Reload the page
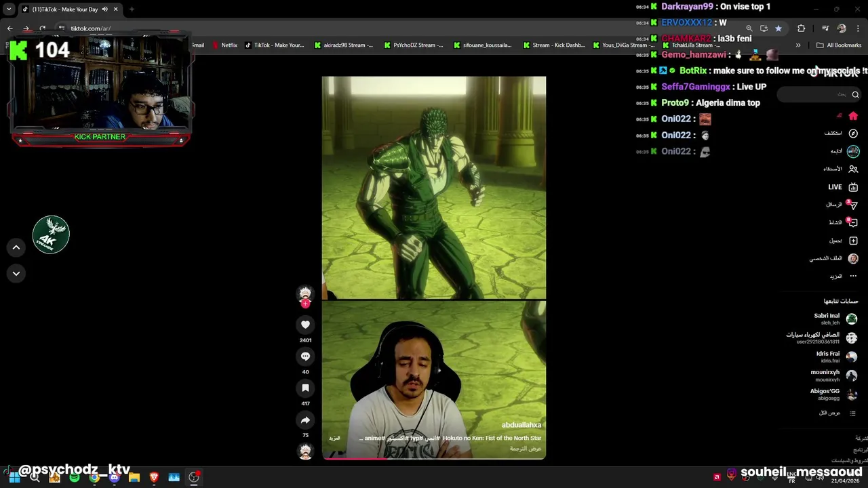 pyautogui.click(x=42, y=28)
